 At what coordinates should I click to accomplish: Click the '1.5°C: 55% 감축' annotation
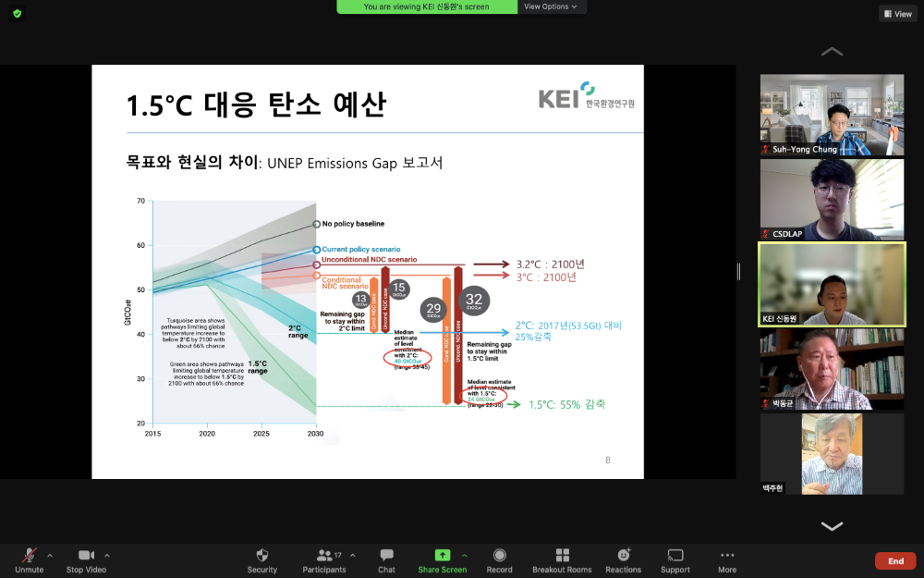(x=567, y=405)
